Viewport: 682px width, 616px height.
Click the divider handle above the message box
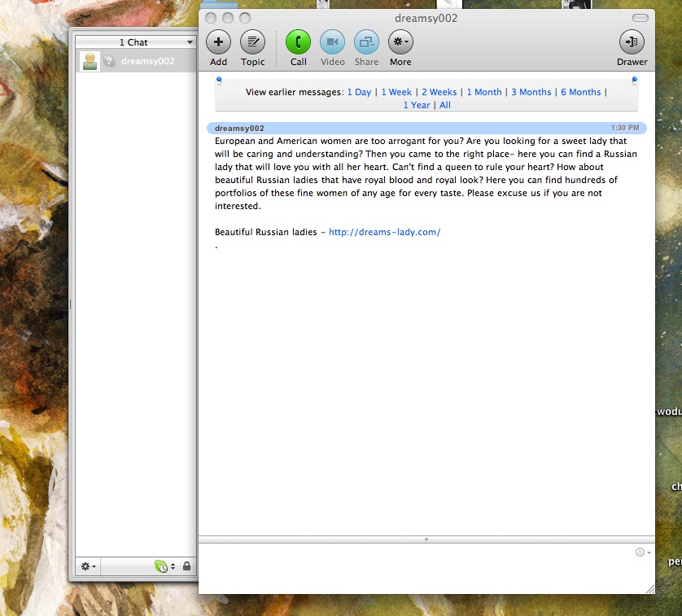pos(426,539)
